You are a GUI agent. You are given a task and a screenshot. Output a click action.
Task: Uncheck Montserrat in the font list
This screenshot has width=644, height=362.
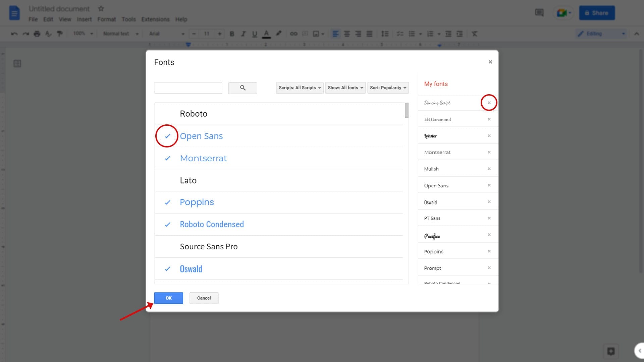167,158
